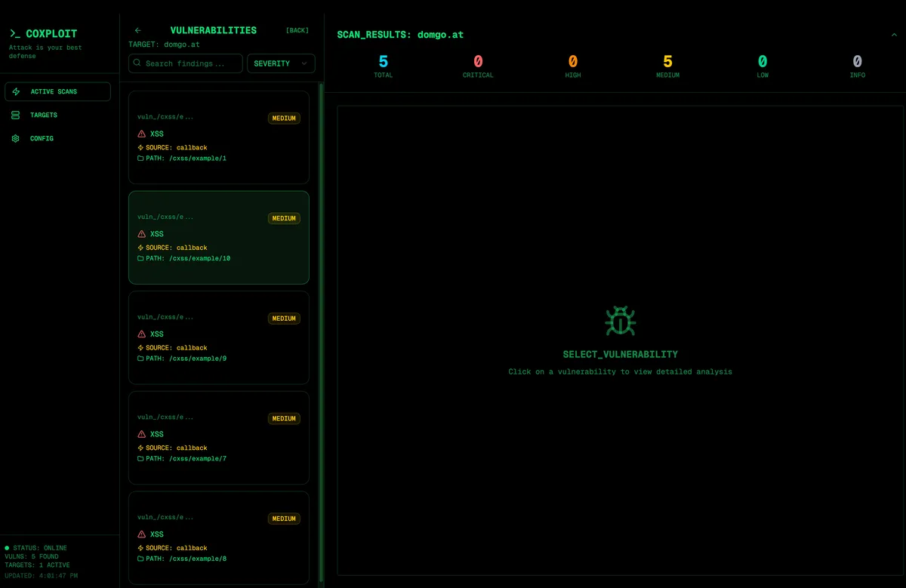Click the lightning icon beside SOURCE callback
The image size is (906, 588).
[140, 147]
